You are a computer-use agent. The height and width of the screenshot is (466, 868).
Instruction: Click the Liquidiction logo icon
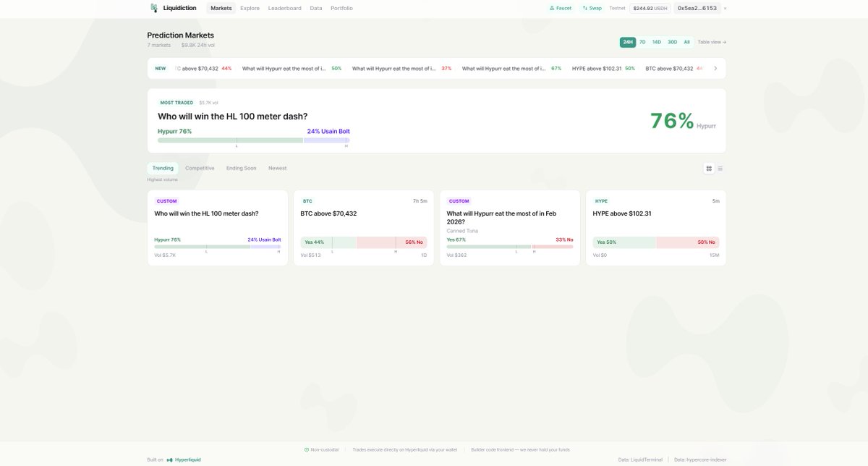pos(153,8)
